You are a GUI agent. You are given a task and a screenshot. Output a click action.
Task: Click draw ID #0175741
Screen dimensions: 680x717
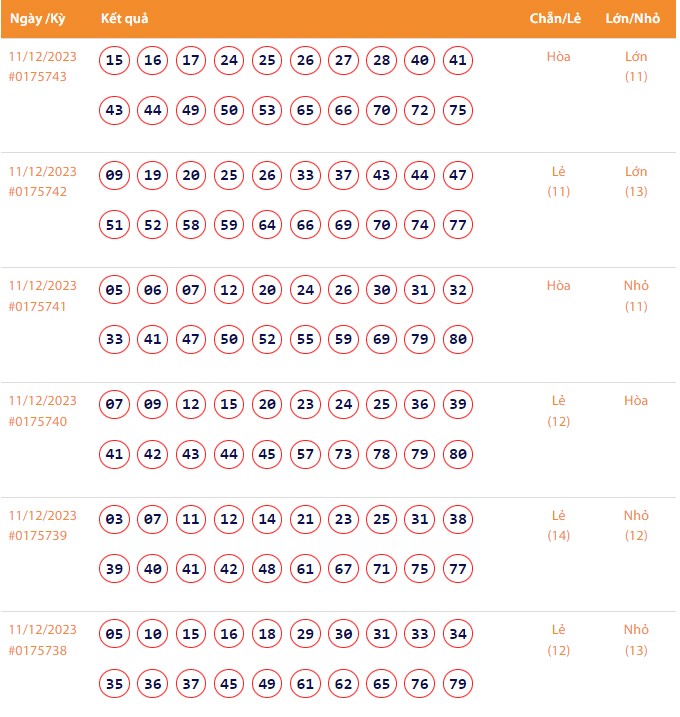point(37,306)
